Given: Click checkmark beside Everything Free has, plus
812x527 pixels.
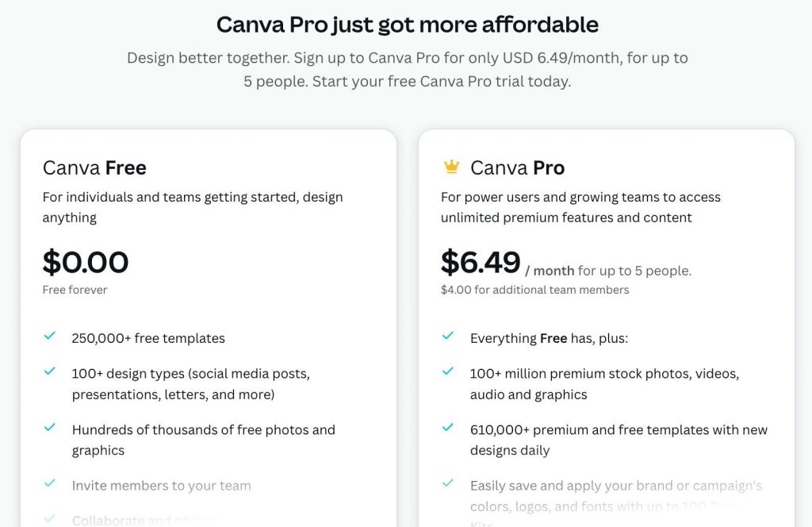Looking at the screenshot, I should [x=448, y=337].
